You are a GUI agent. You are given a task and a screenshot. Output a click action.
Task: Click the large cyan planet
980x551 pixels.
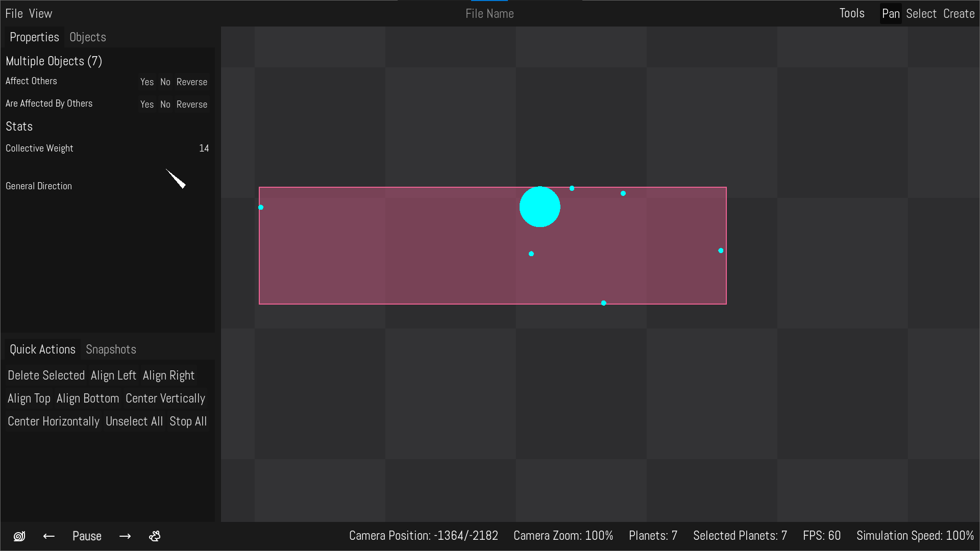(540, 207)
